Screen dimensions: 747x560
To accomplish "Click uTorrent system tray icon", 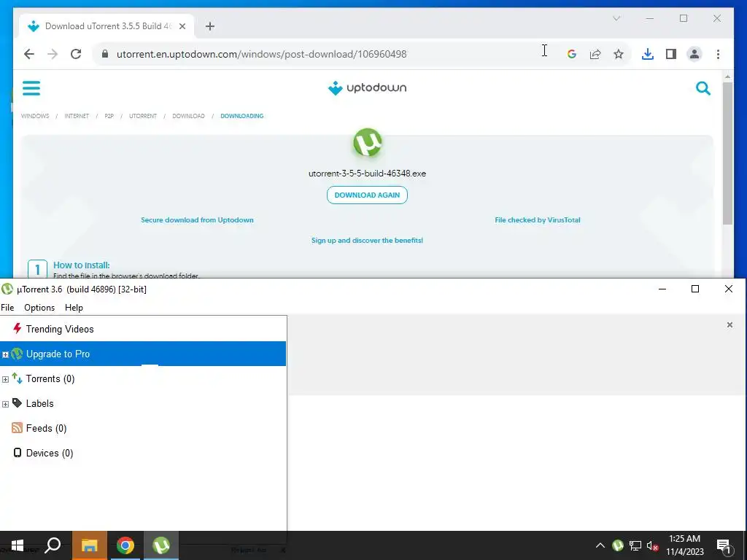I will (x=618, y=545).
